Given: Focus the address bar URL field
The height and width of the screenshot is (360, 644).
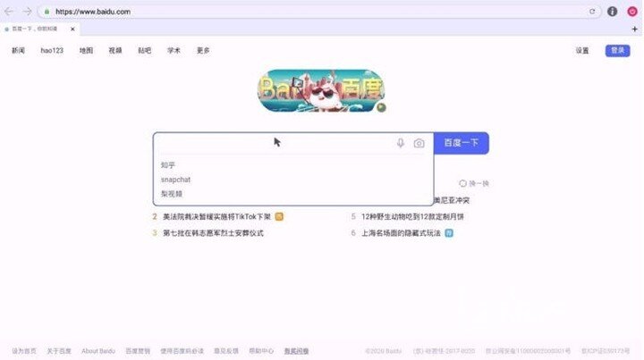Looking at the screenshot, I should click(320, 12).
